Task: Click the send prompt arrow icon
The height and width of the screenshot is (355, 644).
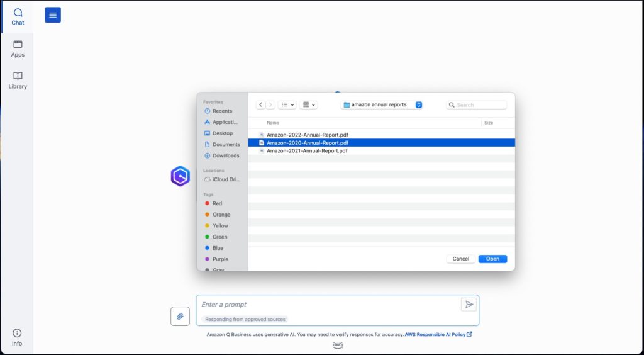Action: coord(469,305)
